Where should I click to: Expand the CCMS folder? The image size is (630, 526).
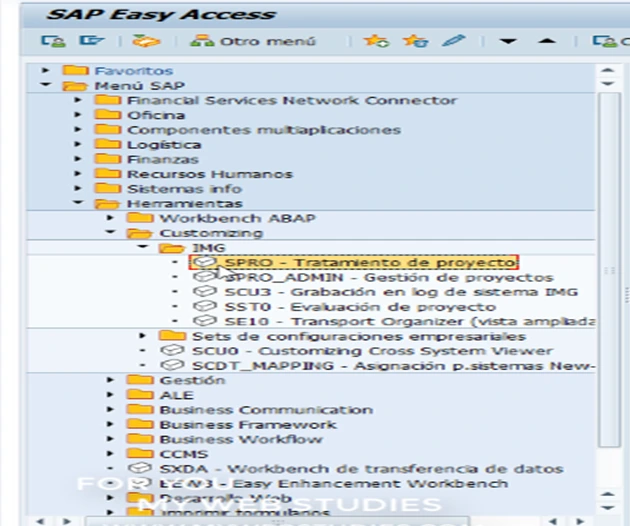[110, 454]
